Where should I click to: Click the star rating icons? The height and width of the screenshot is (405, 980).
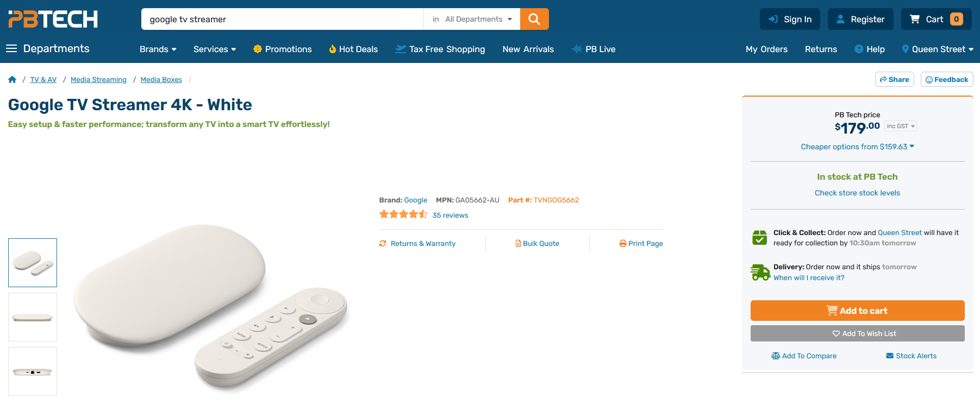click(403, 214)
